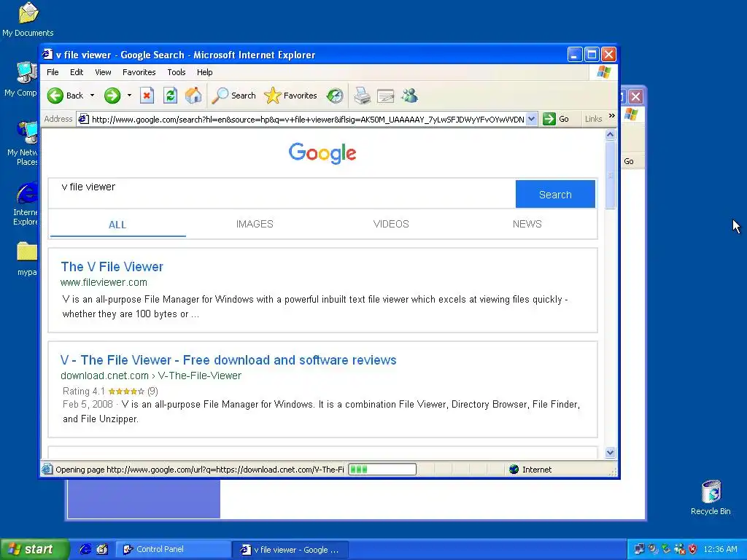Open Back button history dropdown arrow
The height and width of the screenshot is (560, 747).
[x=92, y=96]
